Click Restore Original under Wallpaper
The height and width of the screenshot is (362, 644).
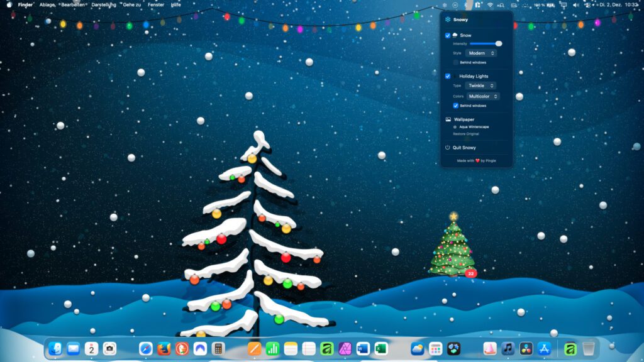[x=467, y=134]
